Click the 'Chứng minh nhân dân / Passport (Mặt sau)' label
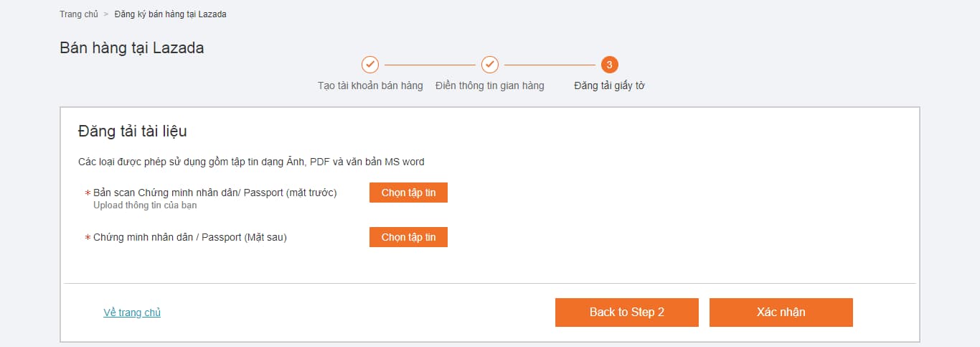The height and width of the screenshot is (347, 980). [190, 237]
